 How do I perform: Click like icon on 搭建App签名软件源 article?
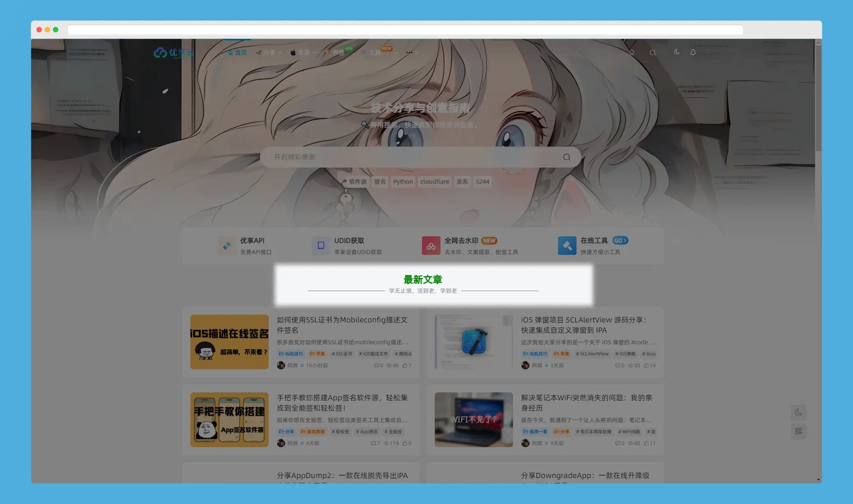tap(405, 443)
